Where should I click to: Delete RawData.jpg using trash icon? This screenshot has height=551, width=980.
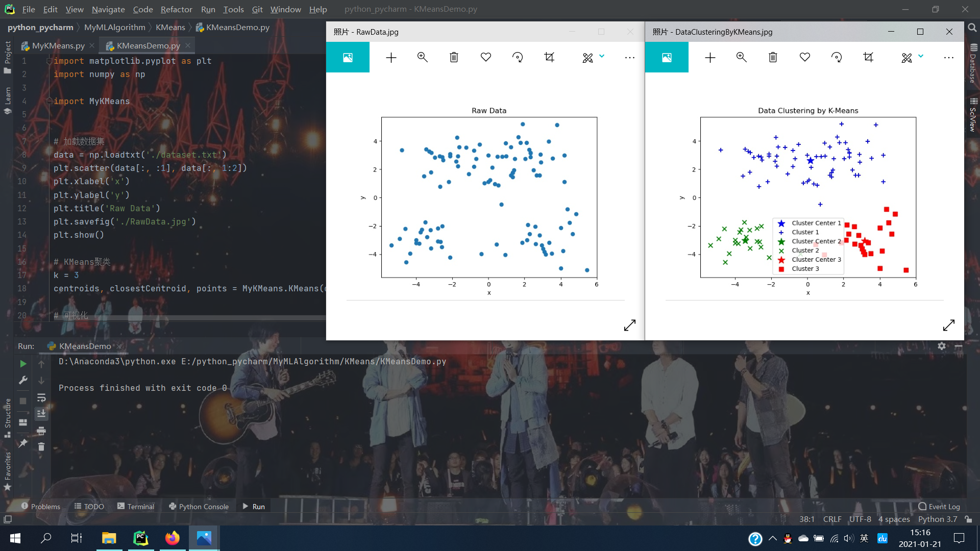[454, 57]
